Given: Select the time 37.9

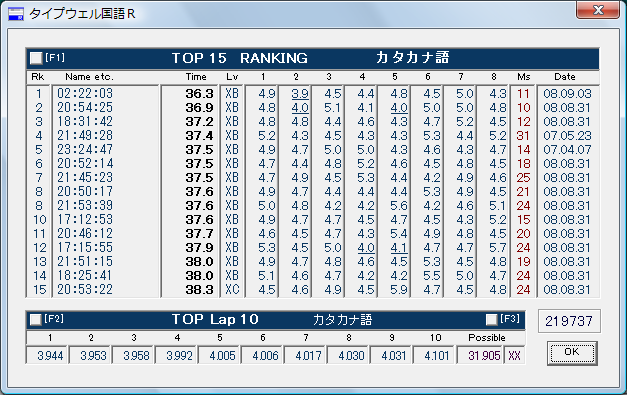Looking at the screenshot, I should click(x=199, y=247).
